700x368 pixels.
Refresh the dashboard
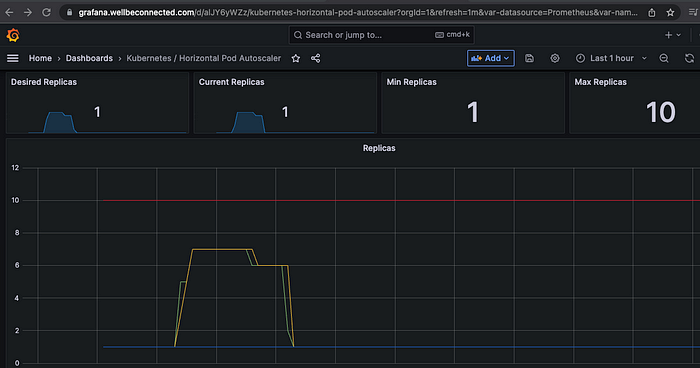[x=689, y=58]
